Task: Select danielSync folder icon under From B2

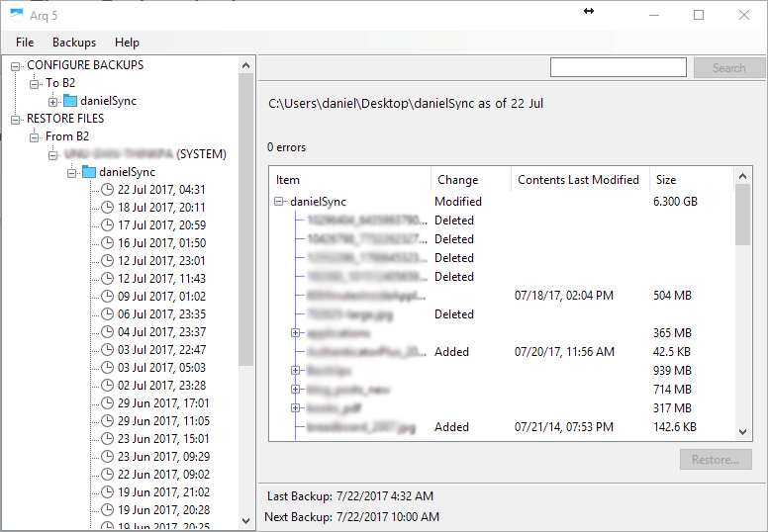Action: point(89,172)
